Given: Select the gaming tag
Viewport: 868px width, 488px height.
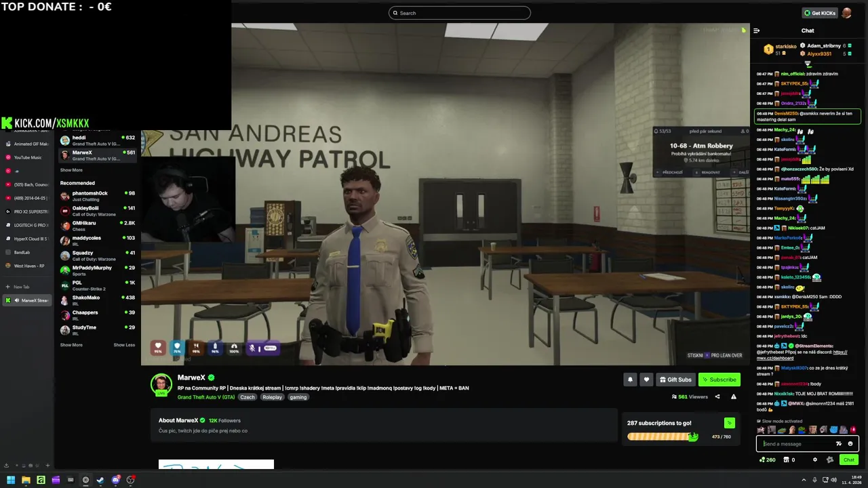Looking at the screenshot, I should [298, 397].
